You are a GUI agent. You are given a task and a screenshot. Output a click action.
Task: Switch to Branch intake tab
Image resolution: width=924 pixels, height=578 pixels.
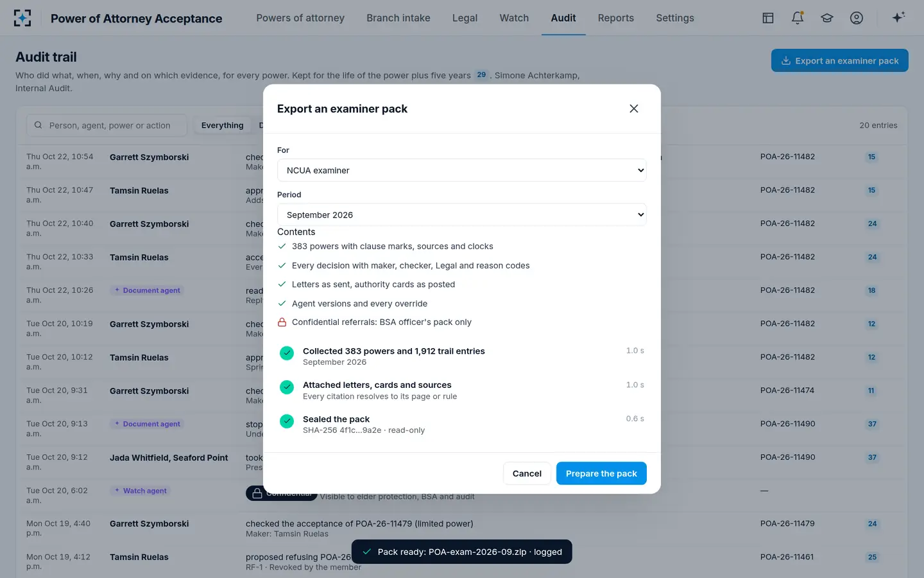pos(398,18)
